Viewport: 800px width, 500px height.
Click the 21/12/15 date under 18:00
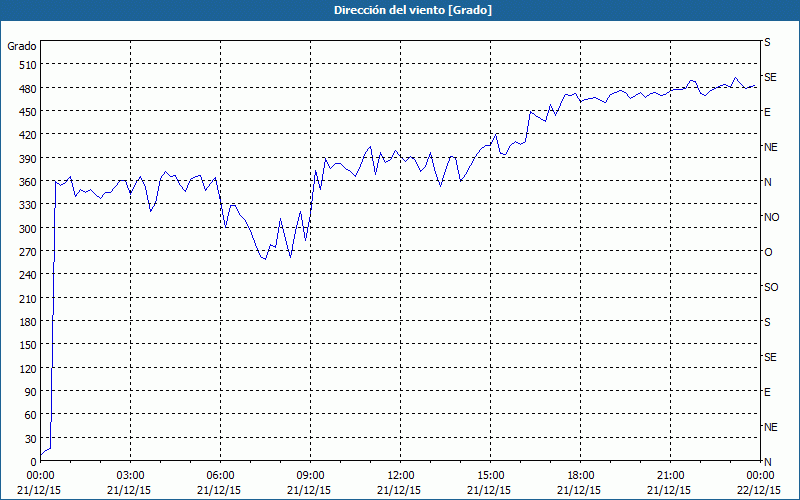[579, 490]
